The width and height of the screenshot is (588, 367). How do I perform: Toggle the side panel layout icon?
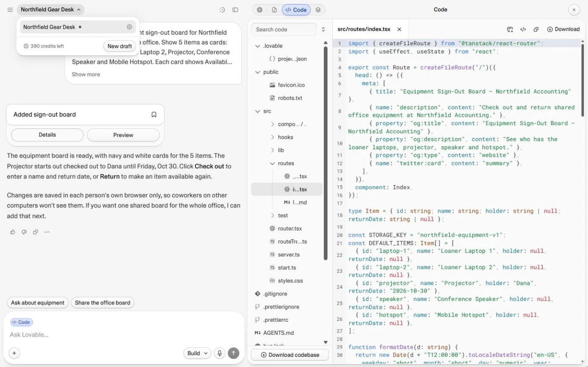coord(235,10)
